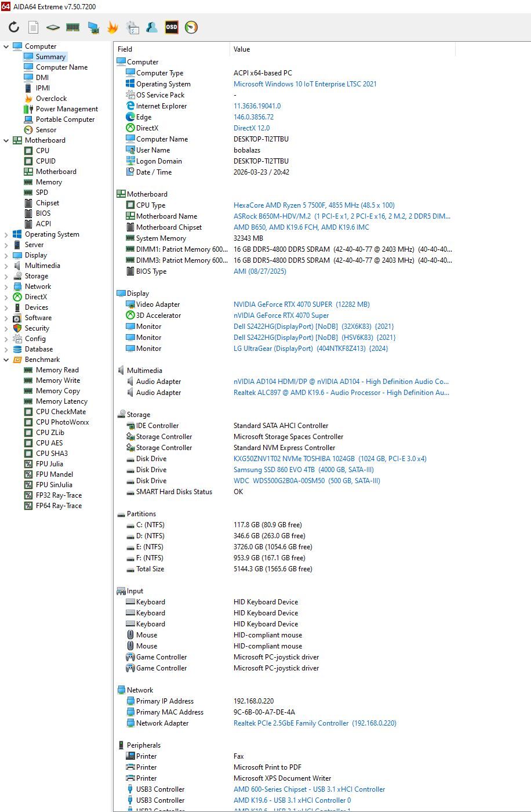Viewport: 531px width, 812px height.
Task: Click the CPU chip toolbar icon
Action: [53, 27]
